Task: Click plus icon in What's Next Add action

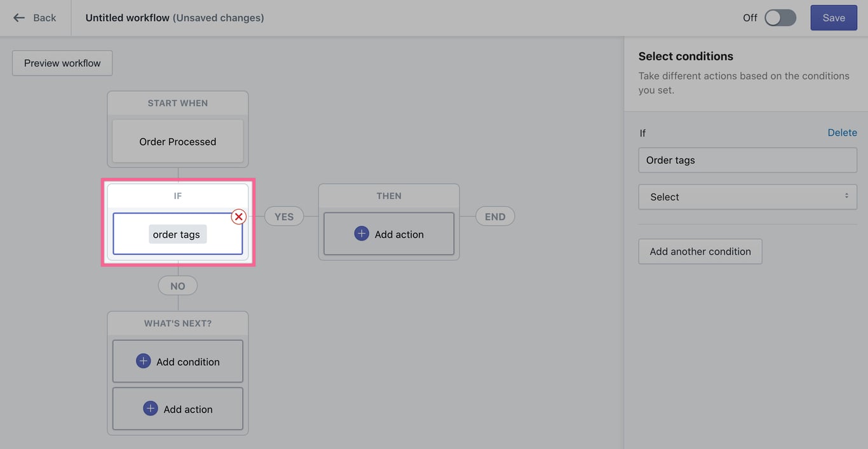Action: pyautogui.click(x=151, y=408)
